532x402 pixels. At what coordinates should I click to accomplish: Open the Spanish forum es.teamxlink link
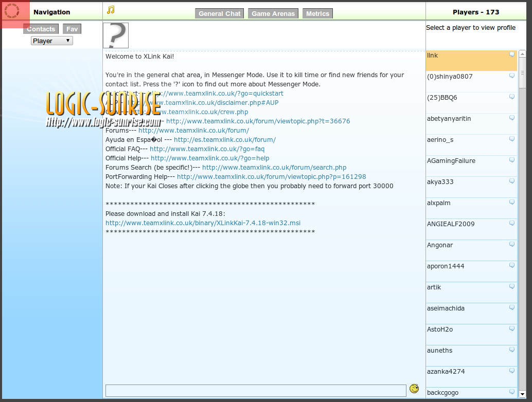point(225,139)
